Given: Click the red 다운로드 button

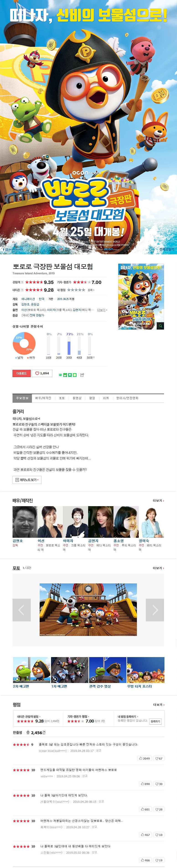Looking at the screenshot, I should [x=21, y=373].
